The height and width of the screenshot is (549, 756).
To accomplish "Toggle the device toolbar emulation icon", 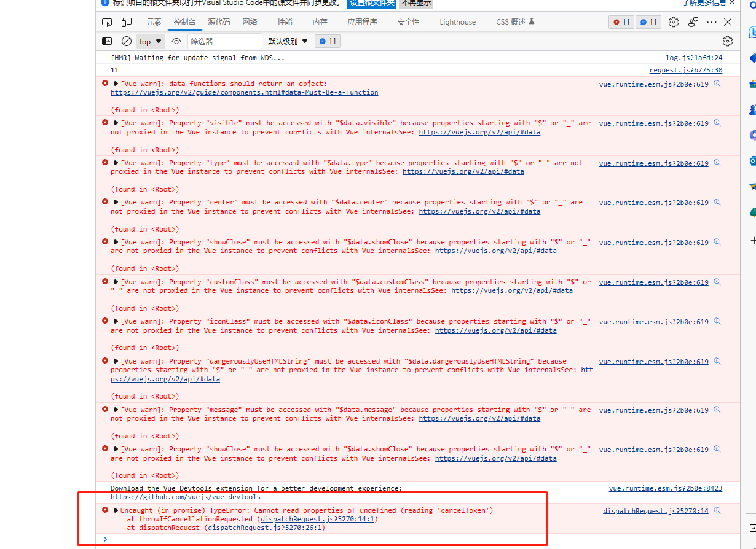I will coord(126,21).
